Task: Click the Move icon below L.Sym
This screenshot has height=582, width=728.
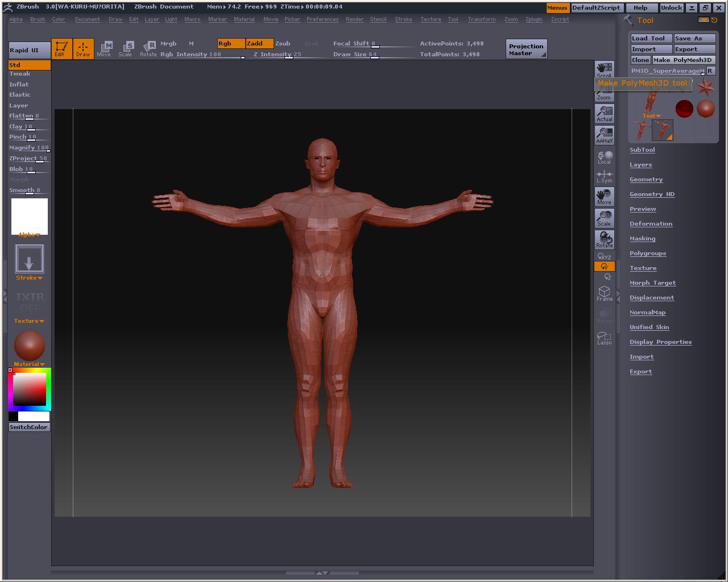Action: tap(604, 197)
